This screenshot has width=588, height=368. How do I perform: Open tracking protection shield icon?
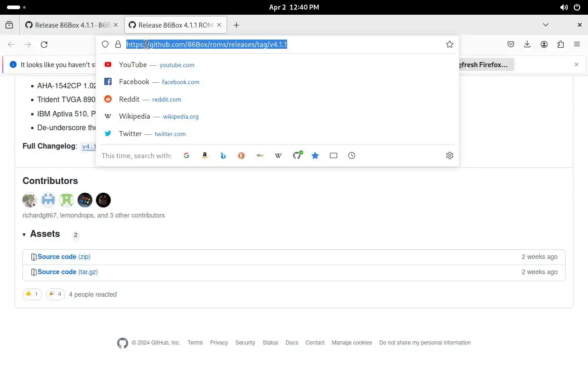(x=105, y=44)
